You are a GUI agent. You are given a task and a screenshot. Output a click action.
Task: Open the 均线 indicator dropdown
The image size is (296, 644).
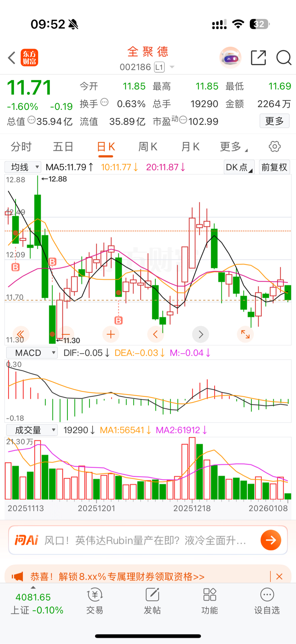pos(23,167)
